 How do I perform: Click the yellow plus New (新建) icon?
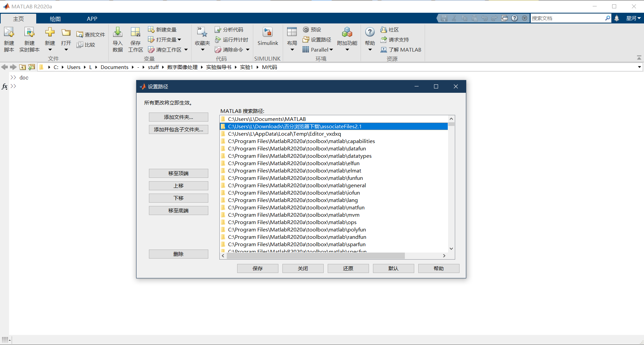(x=50, y=32)
